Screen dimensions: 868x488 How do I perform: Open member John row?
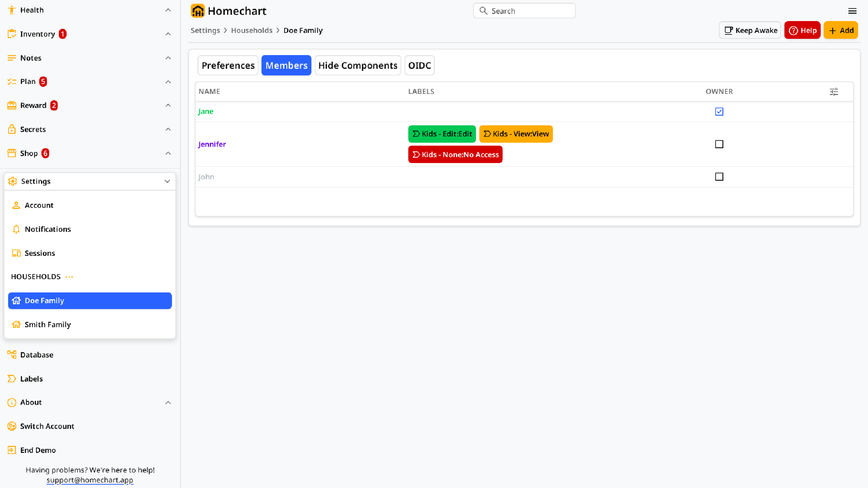pyautogui.click(x=524, y=177)
